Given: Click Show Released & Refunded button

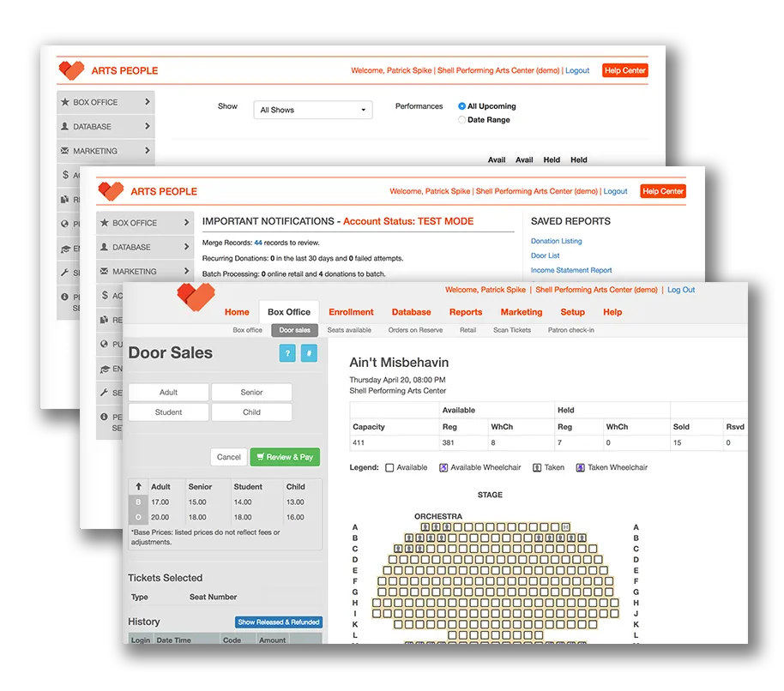Looking at the screenshot, I should click(279, 622).
